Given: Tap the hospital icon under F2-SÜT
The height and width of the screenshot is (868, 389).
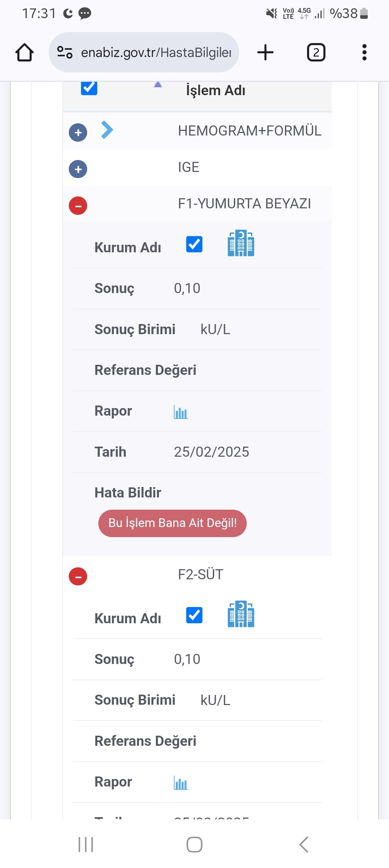Looking at the screenshot, I should coord(241,614).
